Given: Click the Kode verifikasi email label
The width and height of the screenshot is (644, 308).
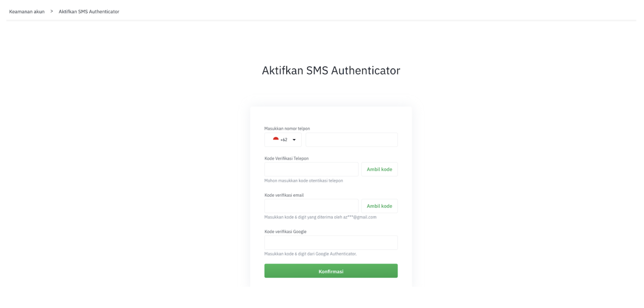Looking at the screenshot, I should coord(284,195).
